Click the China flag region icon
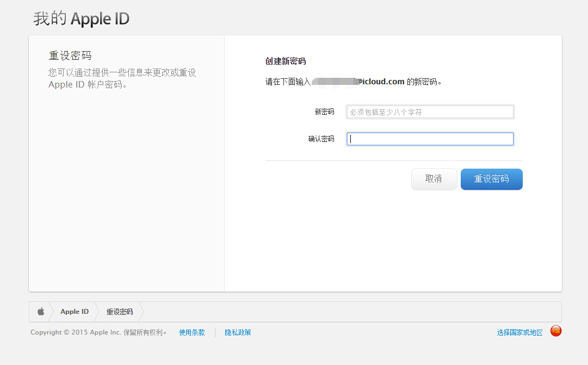588x365 pixels. (556, 331)
